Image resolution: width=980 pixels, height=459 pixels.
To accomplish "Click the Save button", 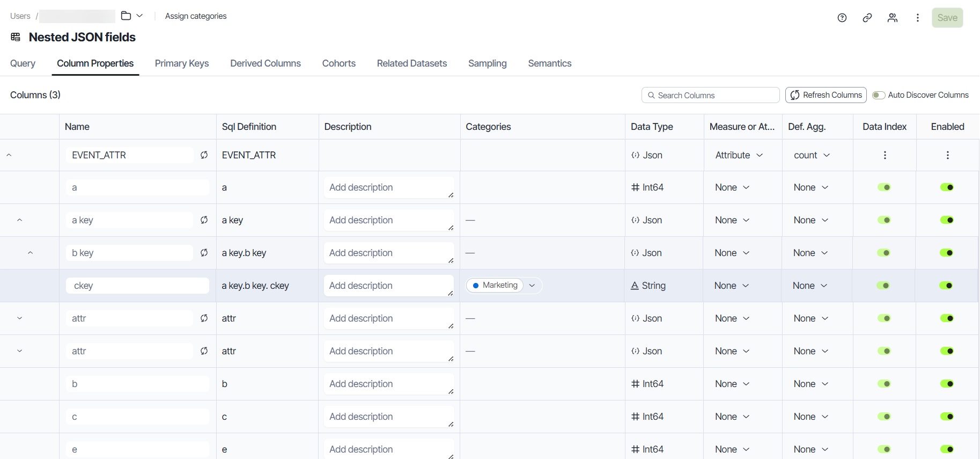I will [947, 18].
